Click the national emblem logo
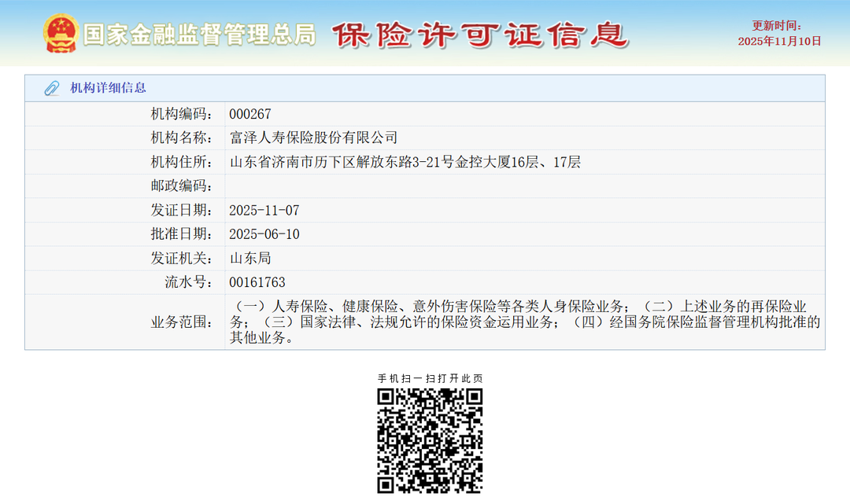 click(x=61, y=34)
